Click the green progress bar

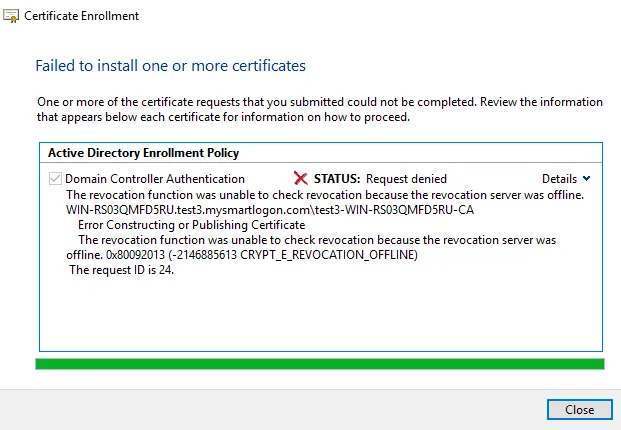(x=320, y=364)
